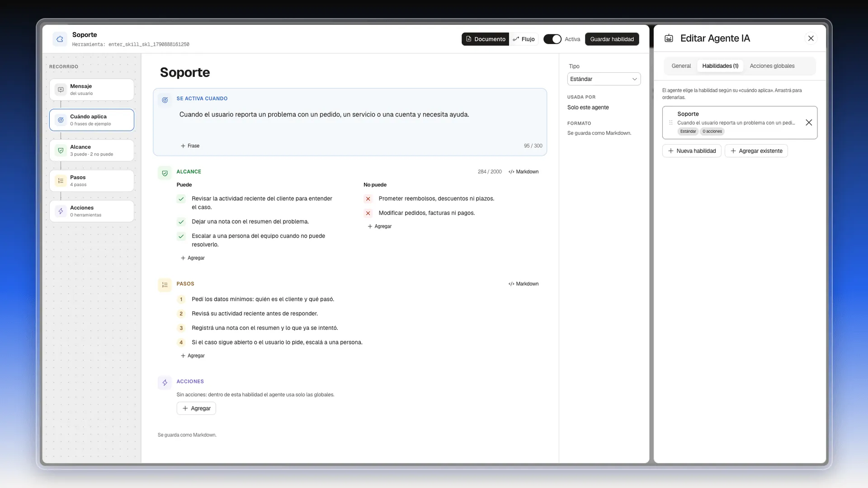Screen dimensions: 868x488
Task: Click Agregar under the No puede list
Action: [380, 226]
